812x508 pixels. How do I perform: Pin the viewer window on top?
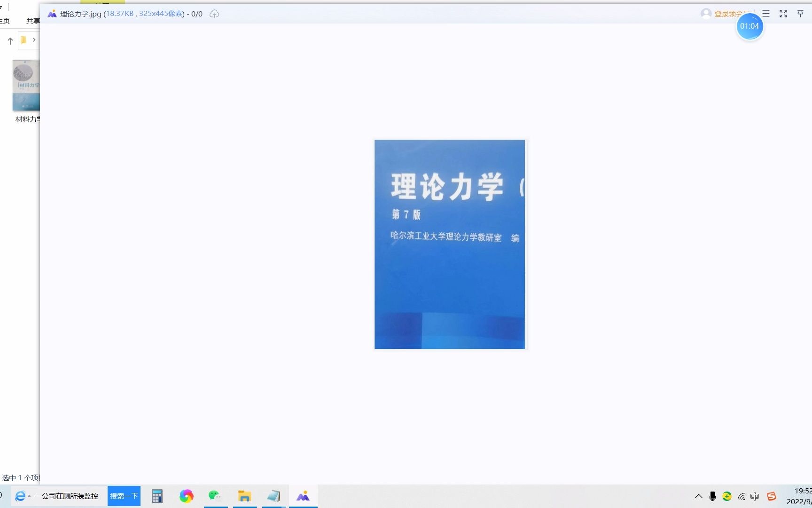[x=800, y=14]
